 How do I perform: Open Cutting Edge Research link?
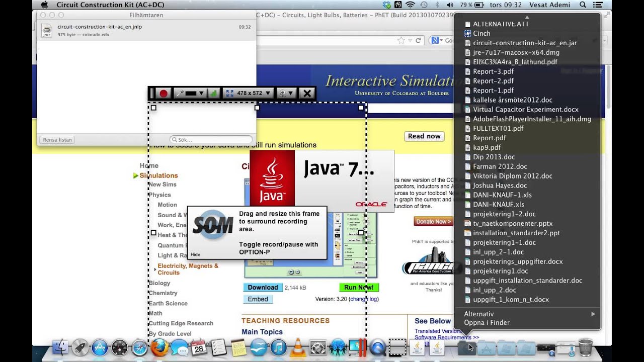point(181,323)
